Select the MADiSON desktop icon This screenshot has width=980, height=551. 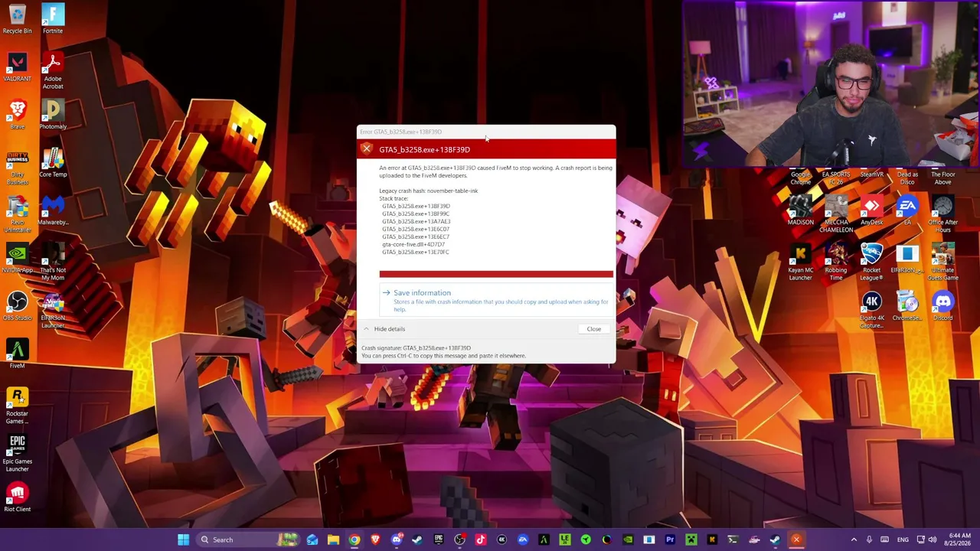(800, 211)
